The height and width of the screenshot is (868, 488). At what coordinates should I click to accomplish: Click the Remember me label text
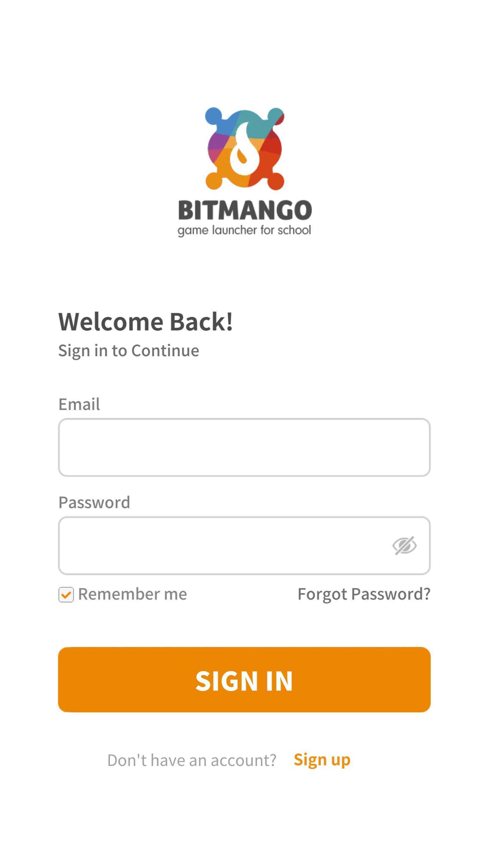click(x=132, y=594)
